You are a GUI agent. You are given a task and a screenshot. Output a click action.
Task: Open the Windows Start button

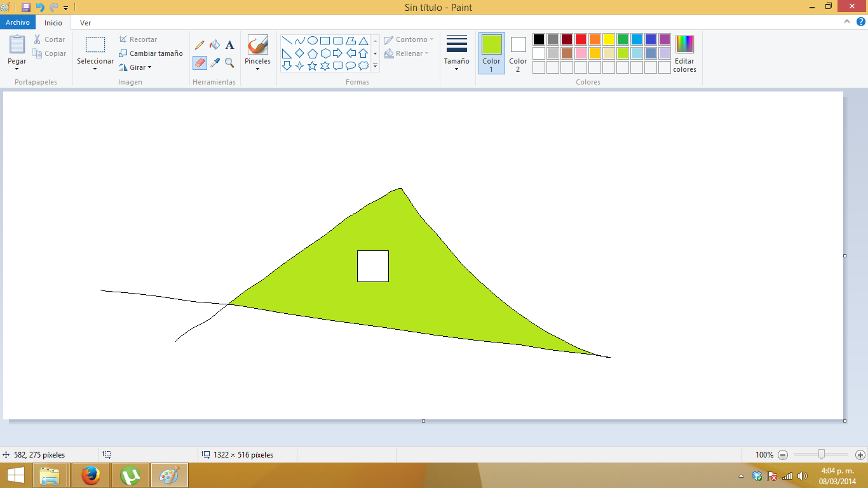point(16,475)
